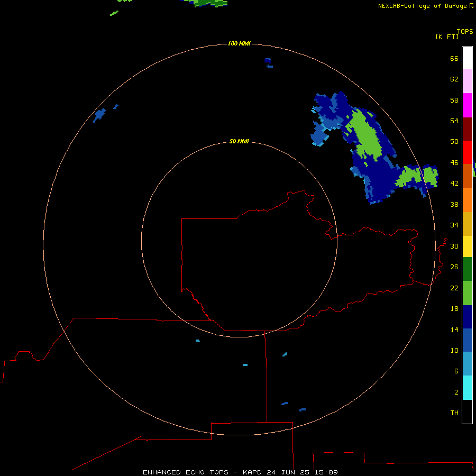This screenshot has width=476, height=476.
Task: Click the dark orange 46 kft legend swatch
Action: pyautogui.click(x=467, y=176)
